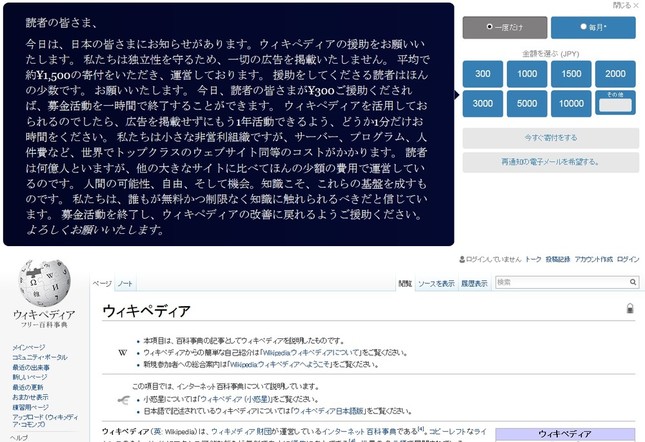Viewport: 645px width, 442px height.
Task: Choose the 2000 yen donation amount
Action: pyautogui.click(x=615, y=73)
